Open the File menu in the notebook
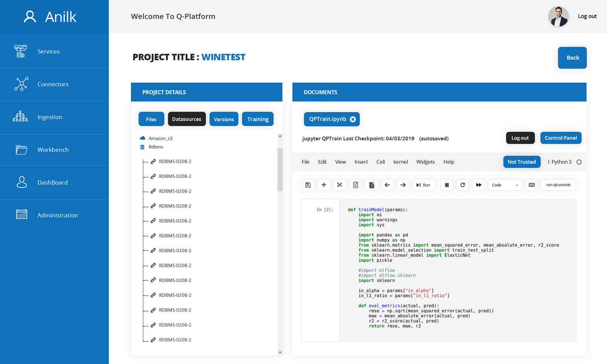The width and height of the screenshot is (607, 364). (x=306, y=162)
